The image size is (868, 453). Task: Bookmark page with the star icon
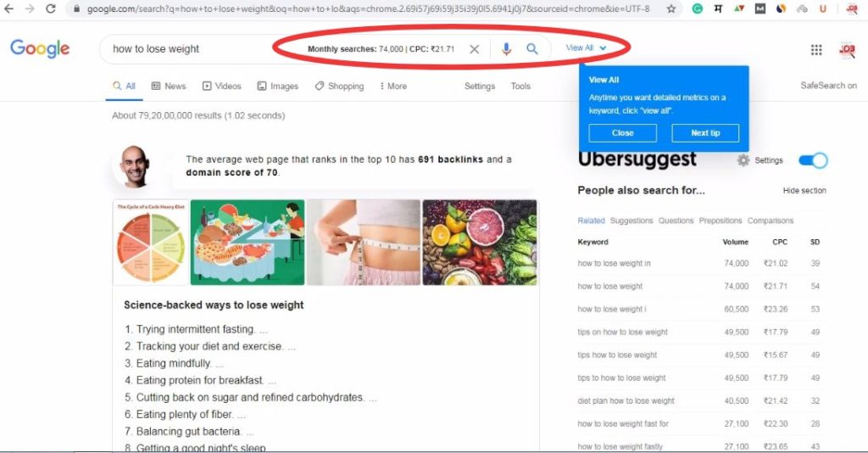[x=671, y=8]
